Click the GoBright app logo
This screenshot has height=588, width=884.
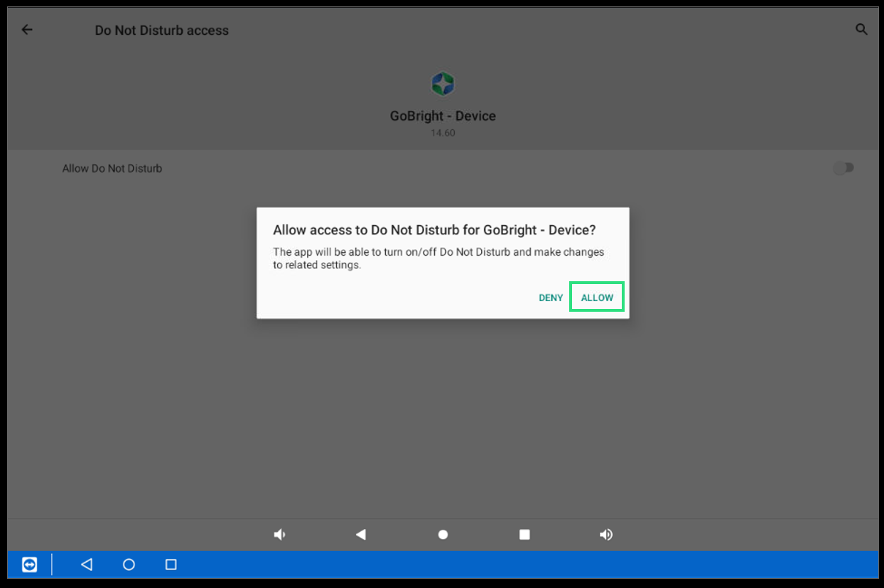click(443, 85)
